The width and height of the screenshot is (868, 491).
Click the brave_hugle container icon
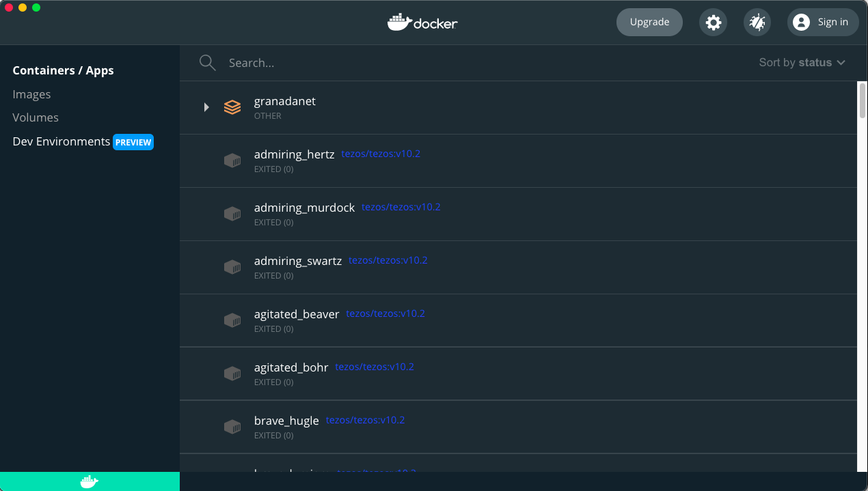pos(232,427)
